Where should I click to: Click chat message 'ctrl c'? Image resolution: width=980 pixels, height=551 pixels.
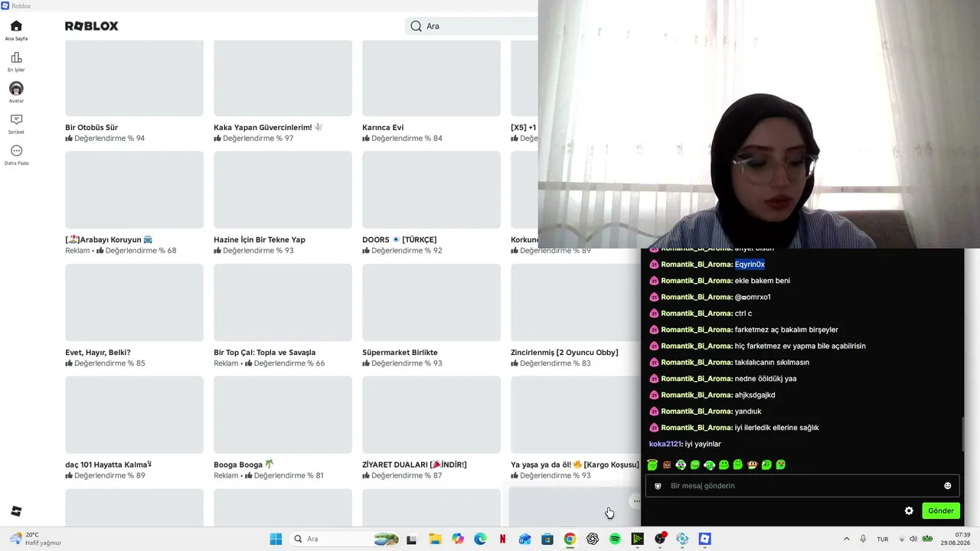[x=743, y=313]
